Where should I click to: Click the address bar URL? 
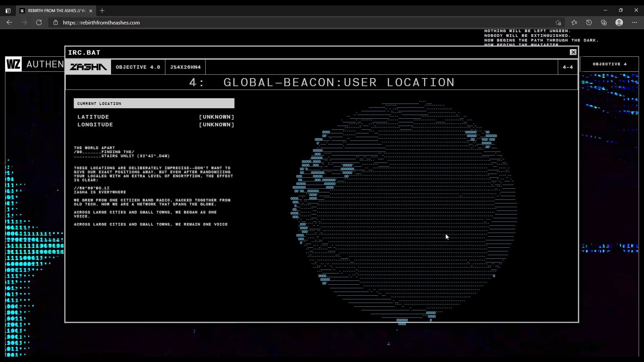[101, 22]
